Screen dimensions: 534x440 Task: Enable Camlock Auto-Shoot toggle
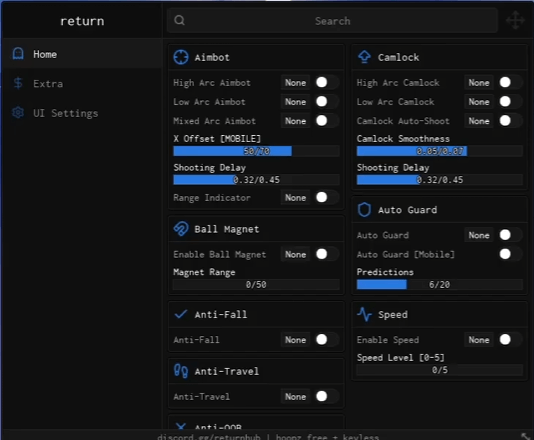click(x=511, y=121)
